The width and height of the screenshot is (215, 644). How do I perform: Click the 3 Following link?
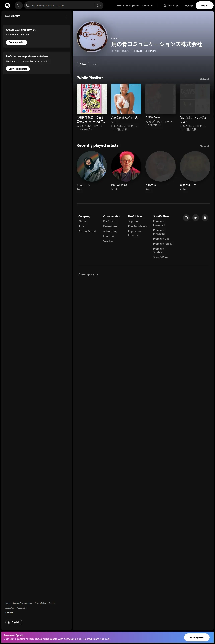(150, 51)
